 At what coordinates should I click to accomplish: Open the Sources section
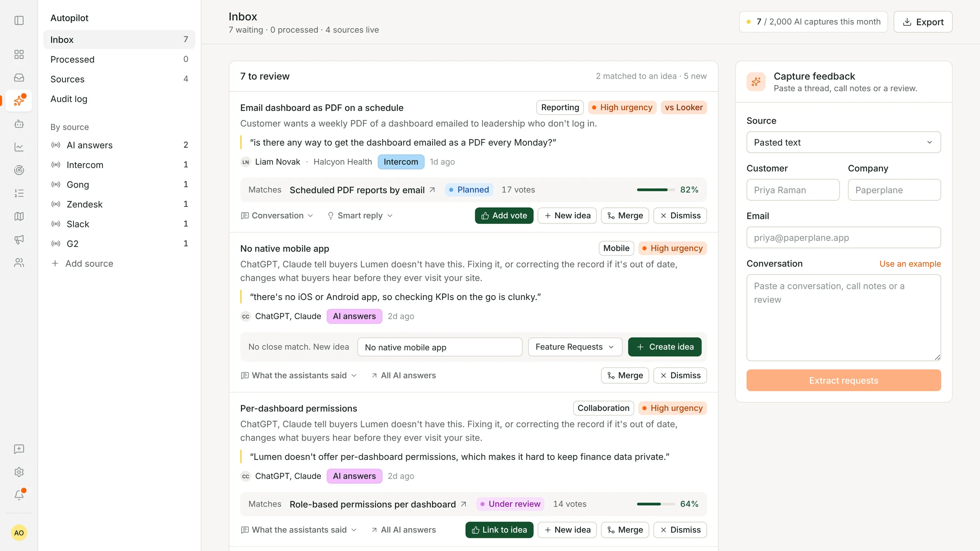(119, 79)
